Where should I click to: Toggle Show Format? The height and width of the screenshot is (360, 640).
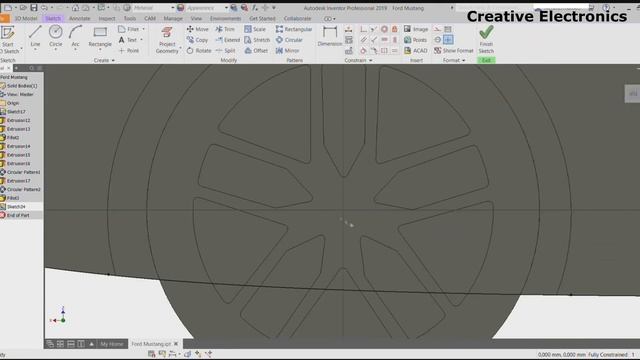(x=453, y=51)
